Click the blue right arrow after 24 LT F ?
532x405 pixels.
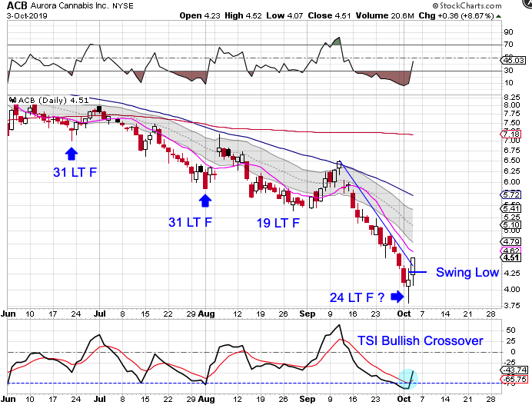click(x=397, y=297)
